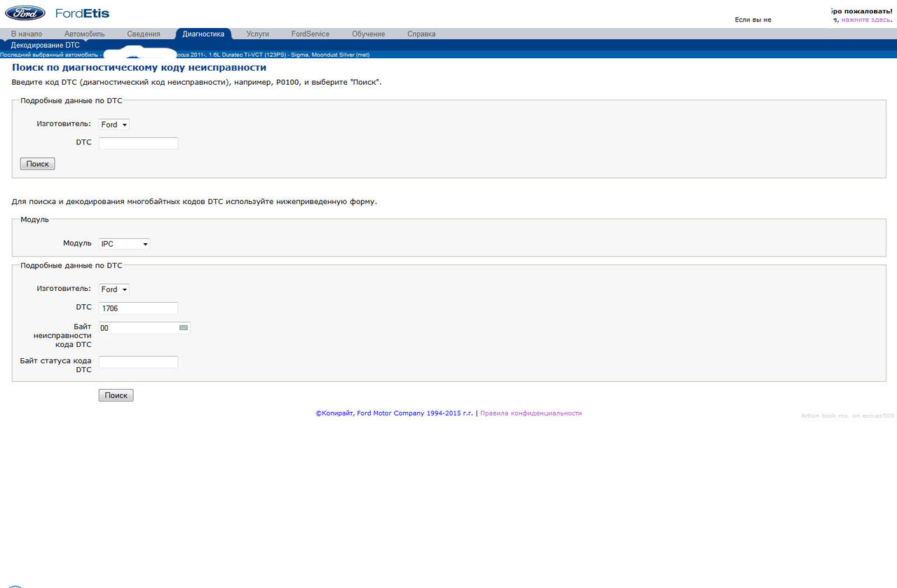
Task: Click the Поиск button under the single DTC field
Action: pyautogui.click(x=38, y=163)
